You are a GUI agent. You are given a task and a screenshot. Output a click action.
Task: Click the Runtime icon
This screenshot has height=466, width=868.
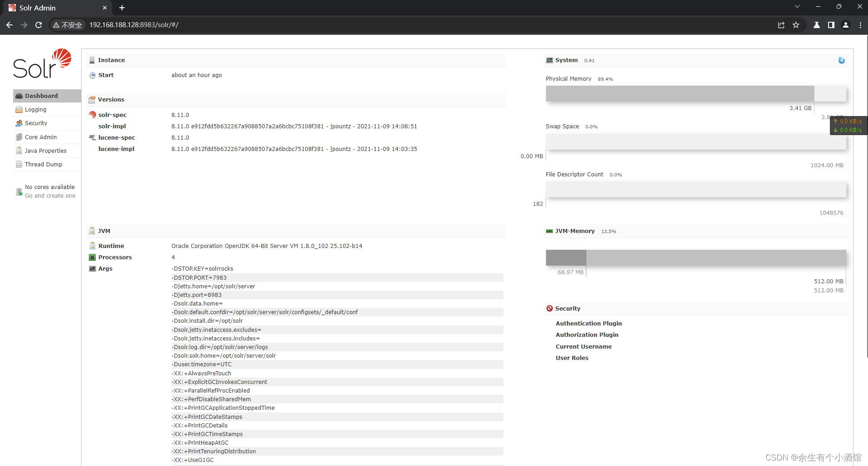coord(93,246)
